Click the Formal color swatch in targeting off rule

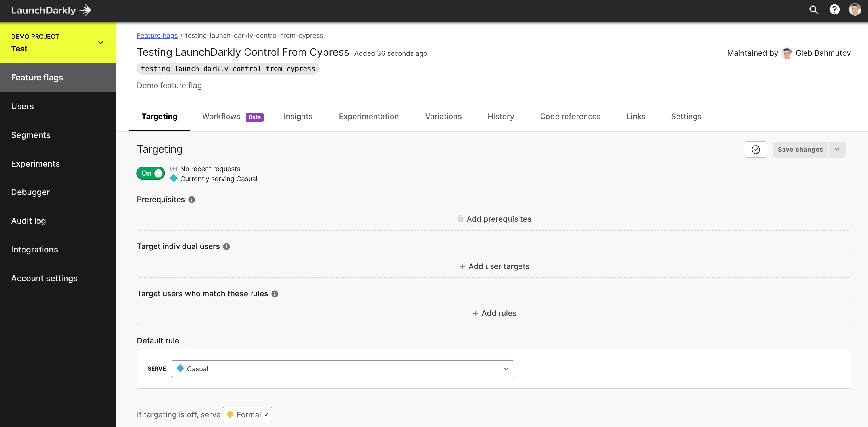tap(231, 414)
